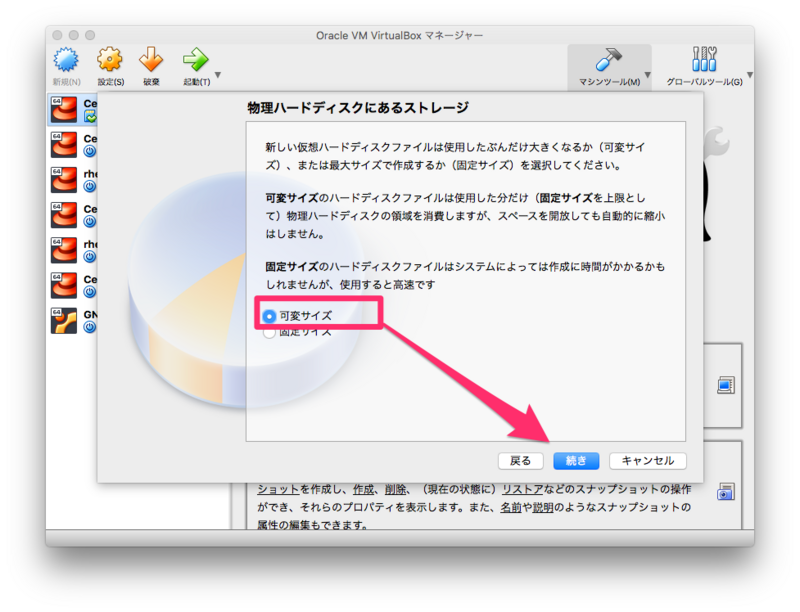
Task: Select the highlighted first VM with green check
Action: 73,110
